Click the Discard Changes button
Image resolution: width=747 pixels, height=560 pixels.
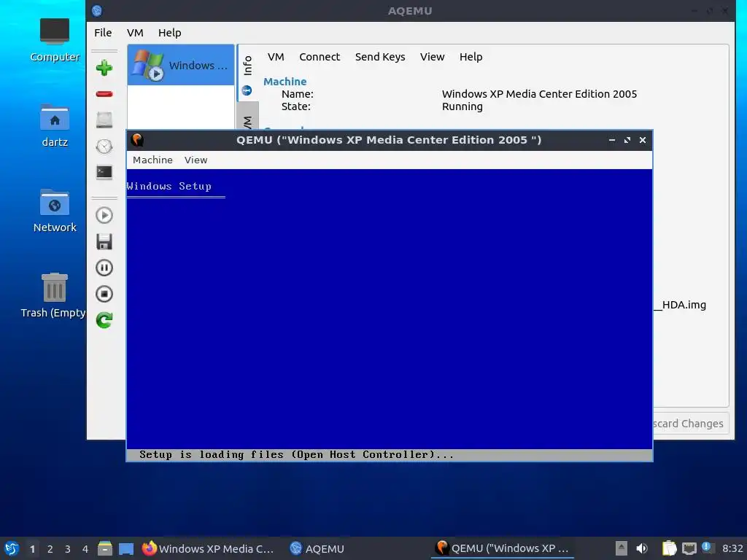click(690, 424)
